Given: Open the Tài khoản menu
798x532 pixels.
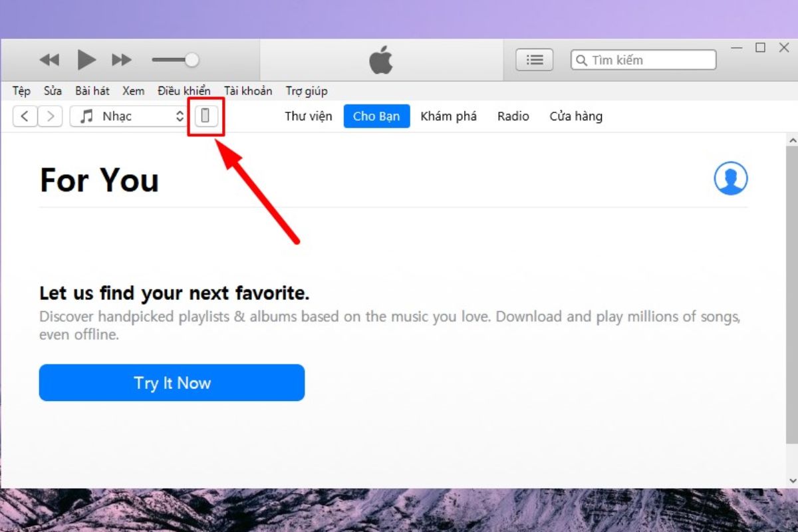Looking at the screenshot, I should tap(248, 90).
